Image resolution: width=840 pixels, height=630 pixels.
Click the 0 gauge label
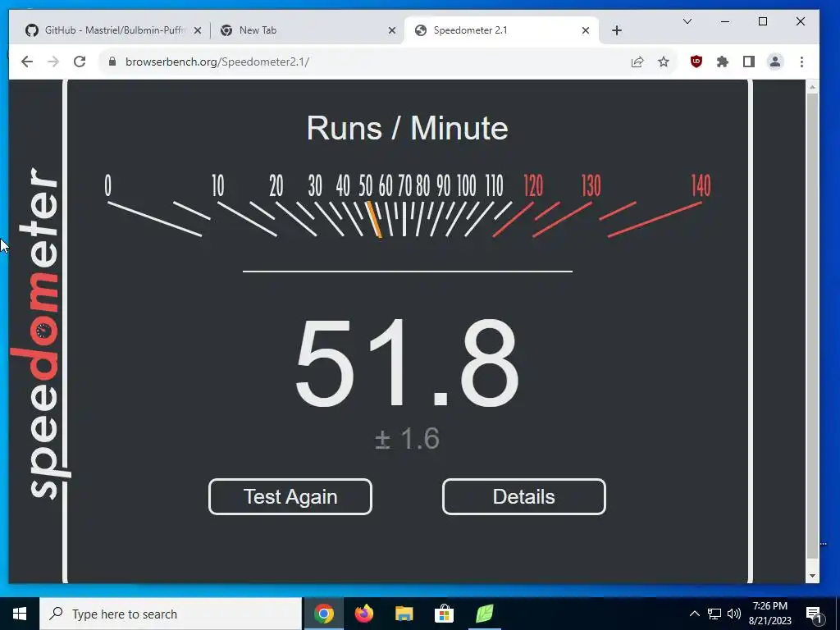108,186
